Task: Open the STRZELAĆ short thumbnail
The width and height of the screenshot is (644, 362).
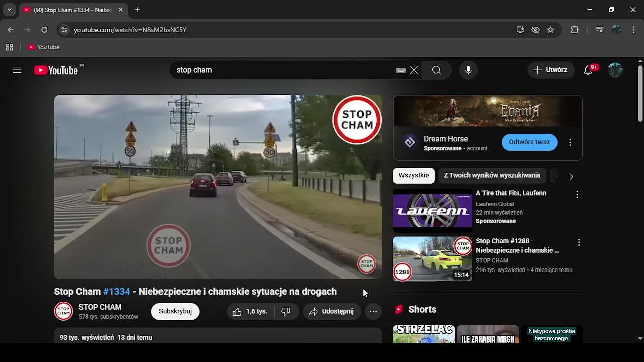Action: [424, 334]
